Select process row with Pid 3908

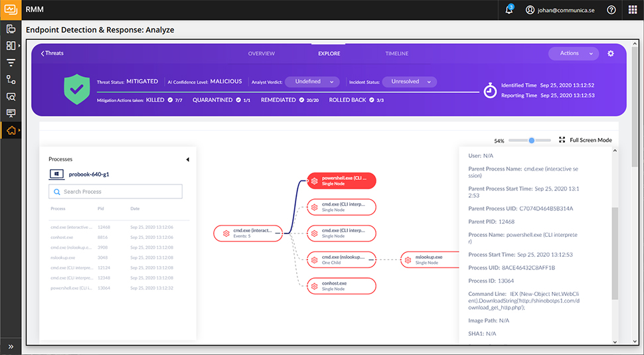119,248
